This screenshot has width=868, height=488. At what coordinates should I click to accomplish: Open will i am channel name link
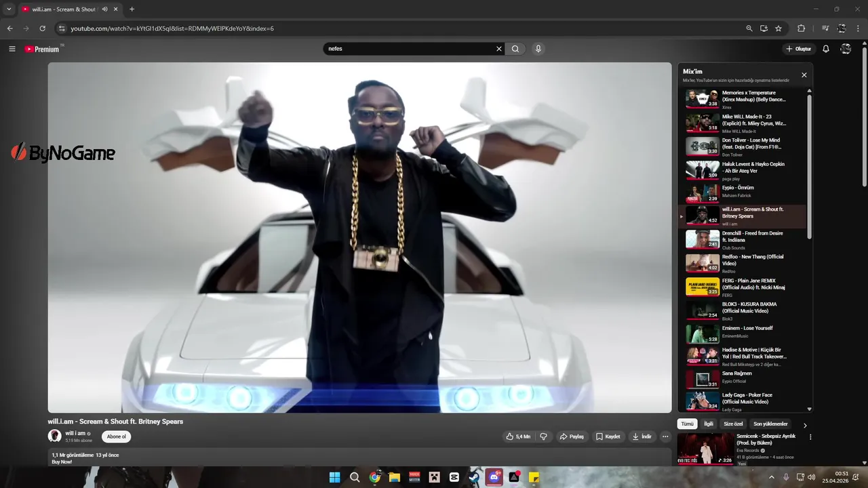(x=75, y=433)
